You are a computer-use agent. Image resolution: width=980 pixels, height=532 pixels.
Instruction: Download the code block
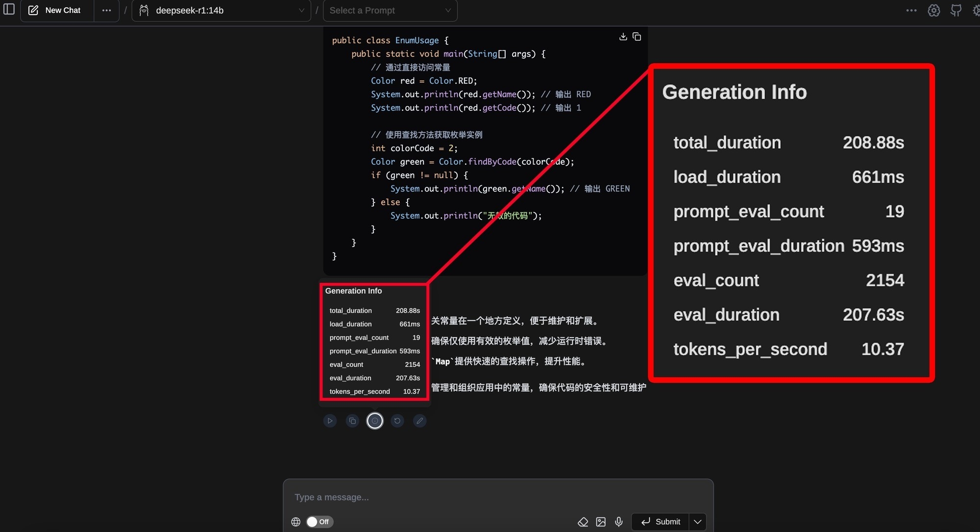click(x=623, y=37)
